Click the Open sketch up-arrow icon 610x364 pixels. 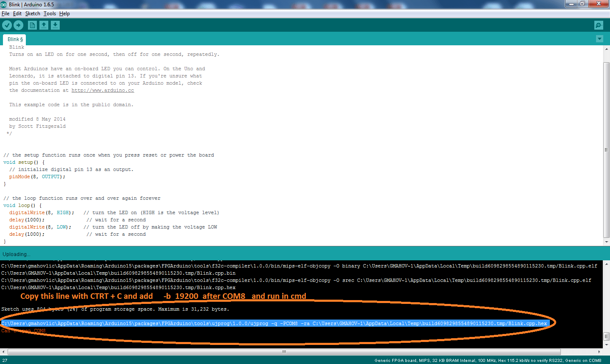44,25
